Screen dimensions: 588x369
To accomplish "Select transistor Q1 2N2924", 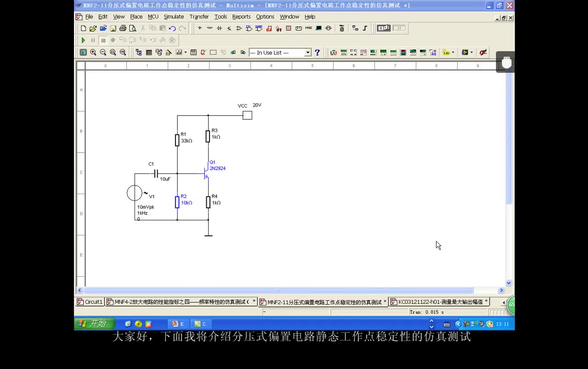I will (x=206, y=173).
